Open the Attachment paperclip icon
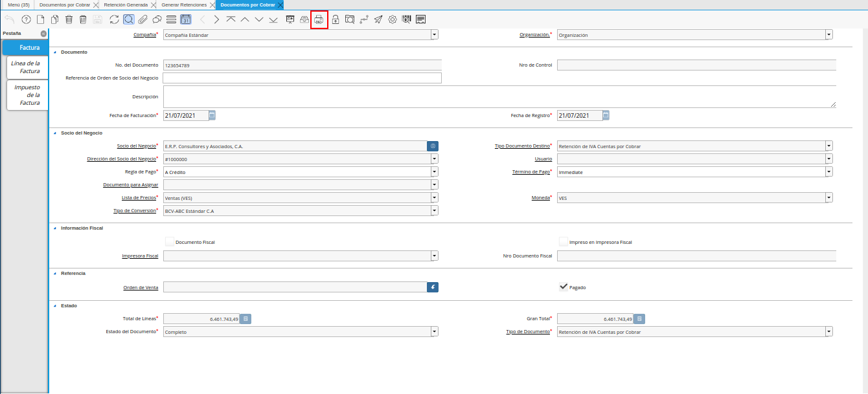The image size is (868, 394). point(143,19)
